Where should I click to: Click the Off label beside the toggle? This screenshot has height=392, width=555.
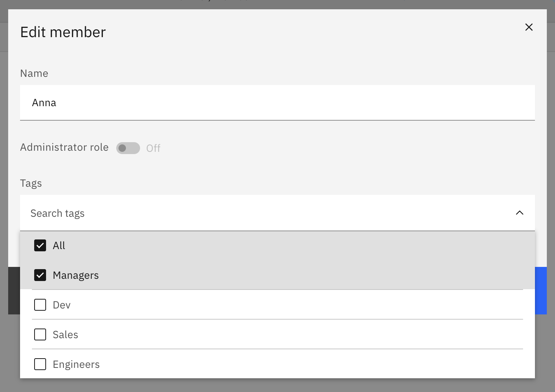tap(153, 148)
